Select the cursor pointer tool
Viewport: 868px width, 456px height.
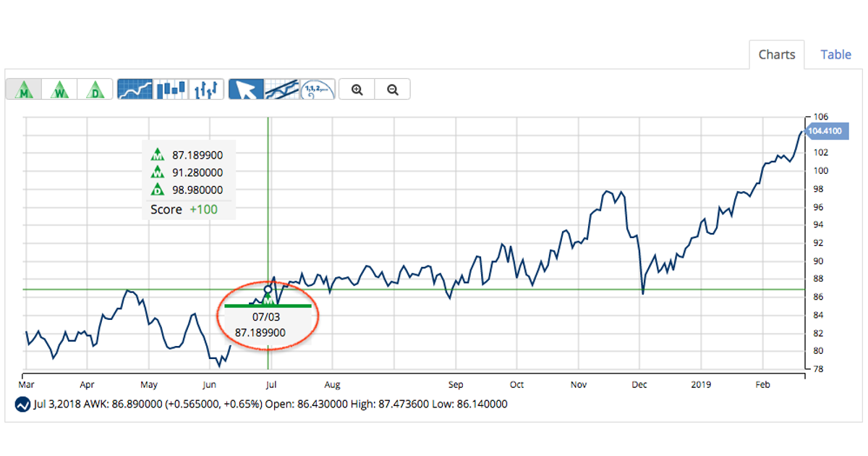coord(246,89)
